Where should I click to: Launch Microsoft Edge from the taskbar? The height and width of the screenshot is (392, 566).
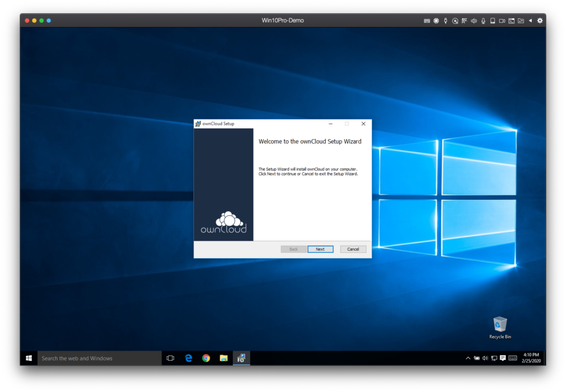point(188,358)
